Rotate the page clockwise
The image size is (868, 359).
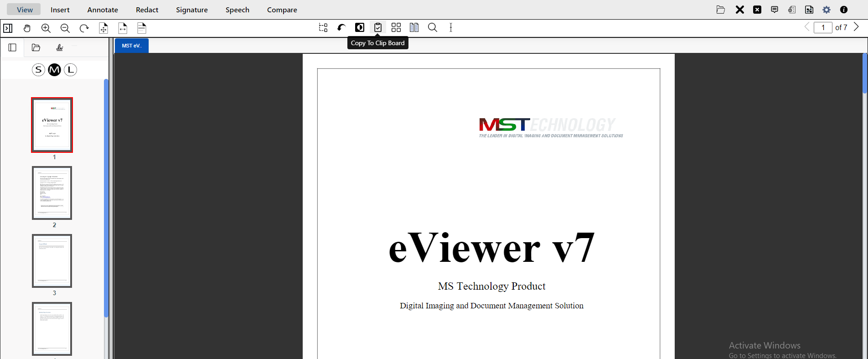tap(84, 28)
